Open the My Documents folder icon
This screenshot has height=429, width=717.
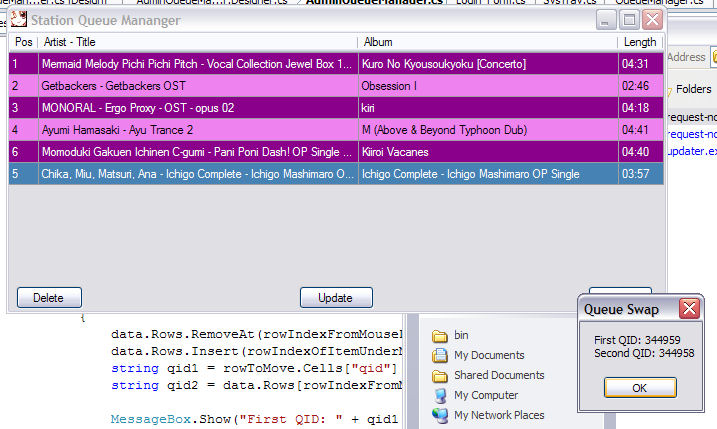[440, 355]
